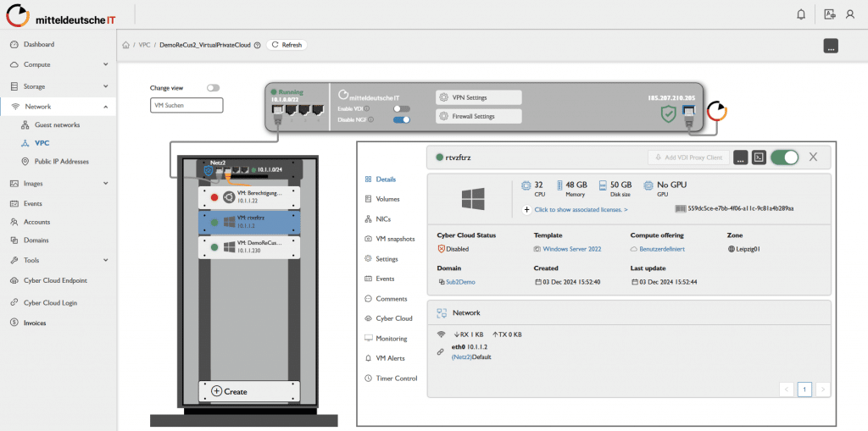Click the home breadcrumb icon
868x431 pixels.
(126, 46)
